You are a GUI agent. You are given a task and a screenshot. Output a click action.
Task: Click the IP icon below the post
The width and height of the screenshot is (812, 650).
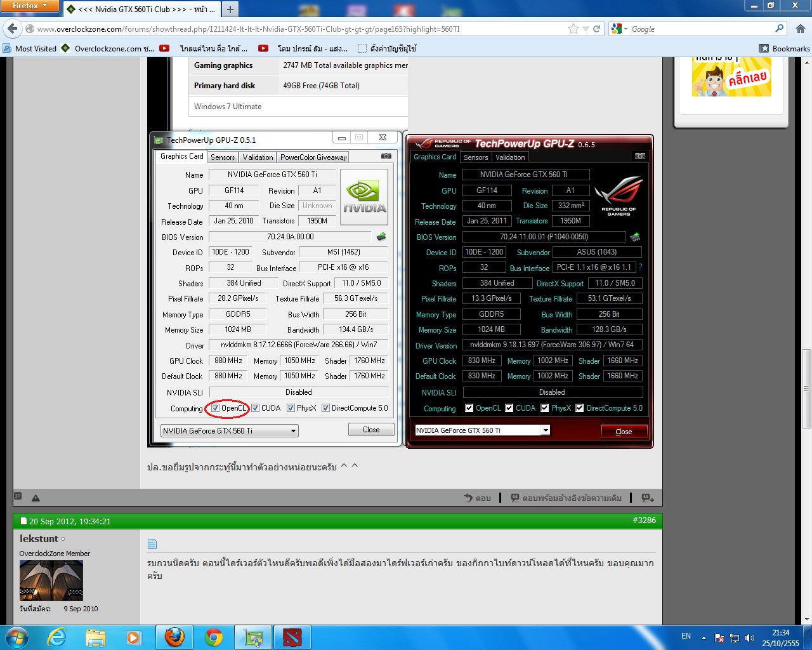(x=18, y=496)
